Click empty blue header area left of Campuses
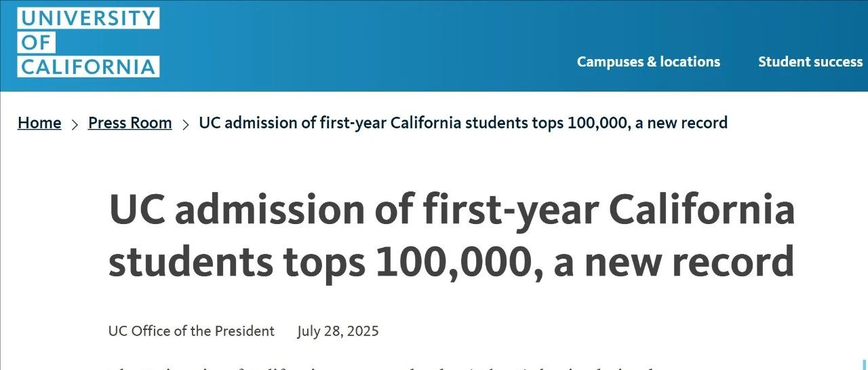Screen dimensions: 868x370 pyautogui.click(x=366, y=45)
